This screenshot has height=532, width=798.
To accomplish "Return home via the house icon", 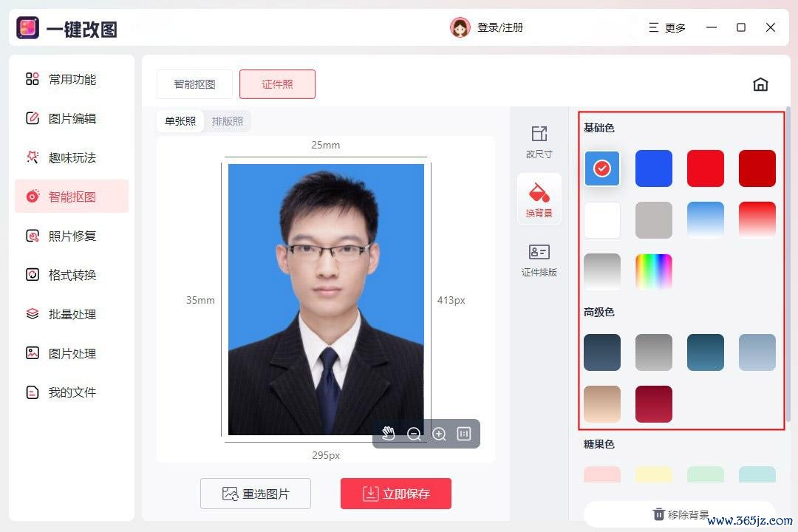I will point(760,84).
